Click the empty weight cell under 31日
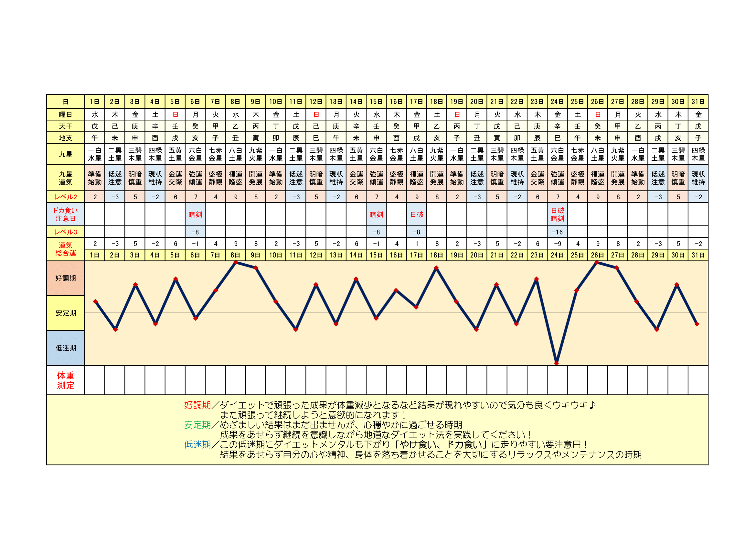The width and height of the screenshot is (756, 535). tap(698, 380)
